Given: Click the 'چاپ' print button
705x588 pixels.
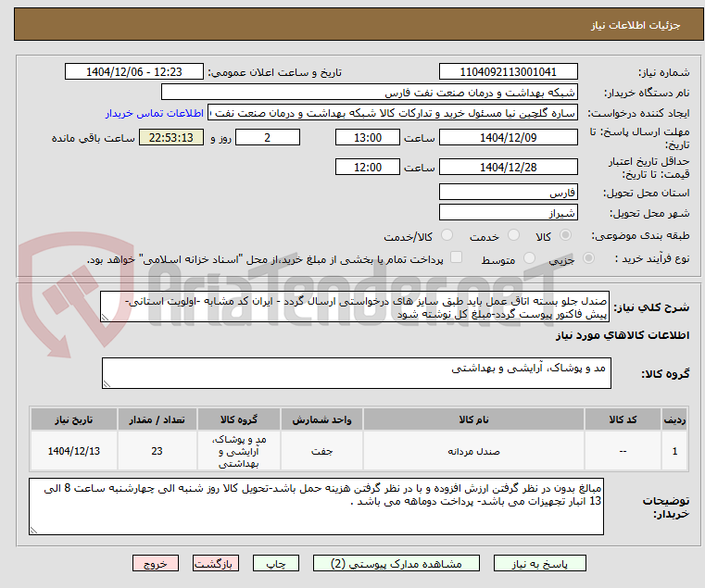Looking at the screenshot, I should tap(276, 563).
